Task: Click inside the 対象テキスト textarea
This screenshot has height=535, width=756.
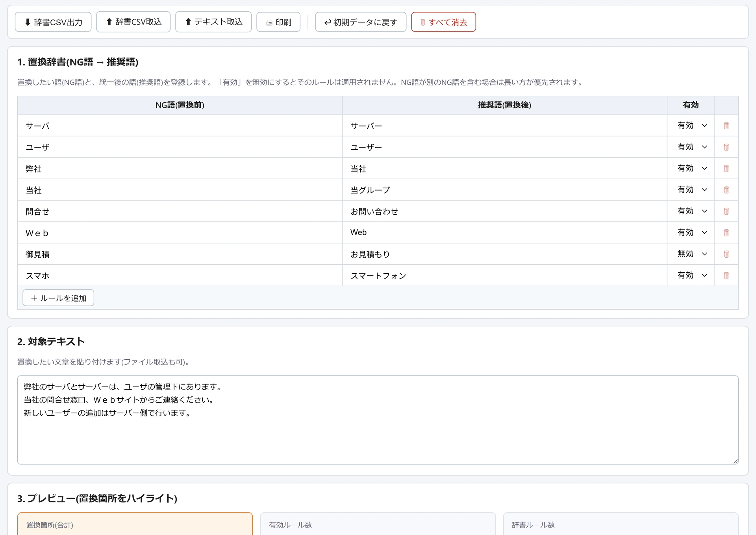Action: tap(378, 420)
